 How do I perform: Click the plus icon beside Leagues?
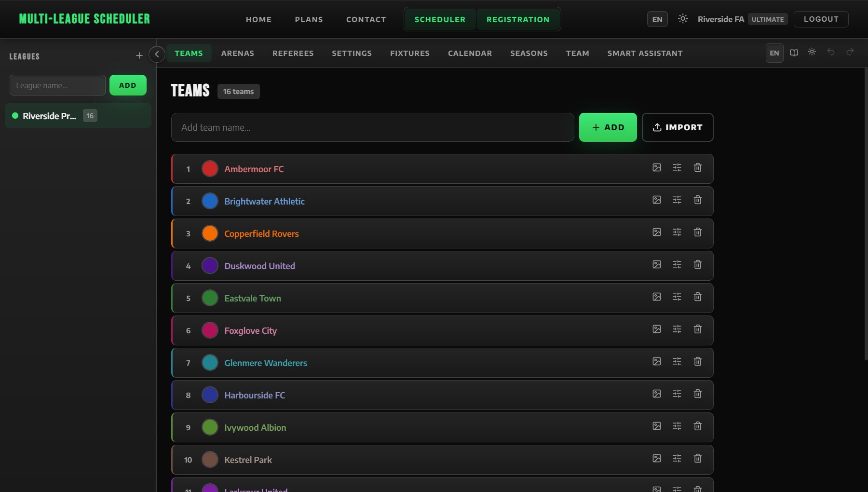[139, 56]
